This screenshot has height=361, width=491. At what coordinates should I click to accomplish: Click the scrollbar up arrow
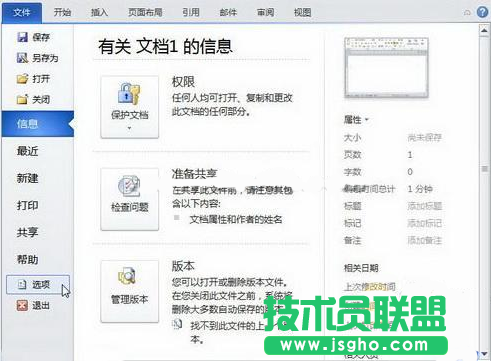pos(484,30)
